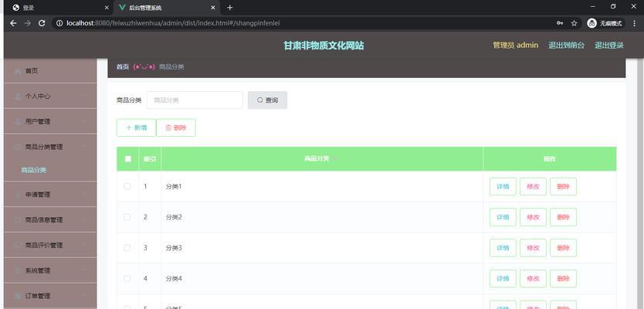
Task: Go back with the browser back arrow
Action: [13, 23]
